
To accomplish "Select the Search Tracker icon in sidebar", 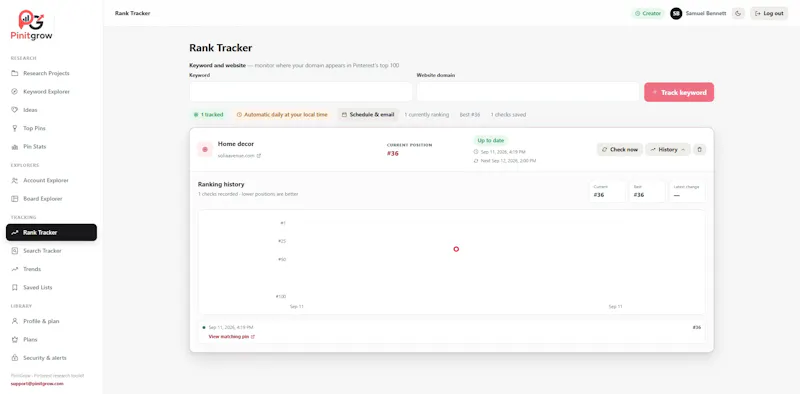I will click(x=14, y=251).
